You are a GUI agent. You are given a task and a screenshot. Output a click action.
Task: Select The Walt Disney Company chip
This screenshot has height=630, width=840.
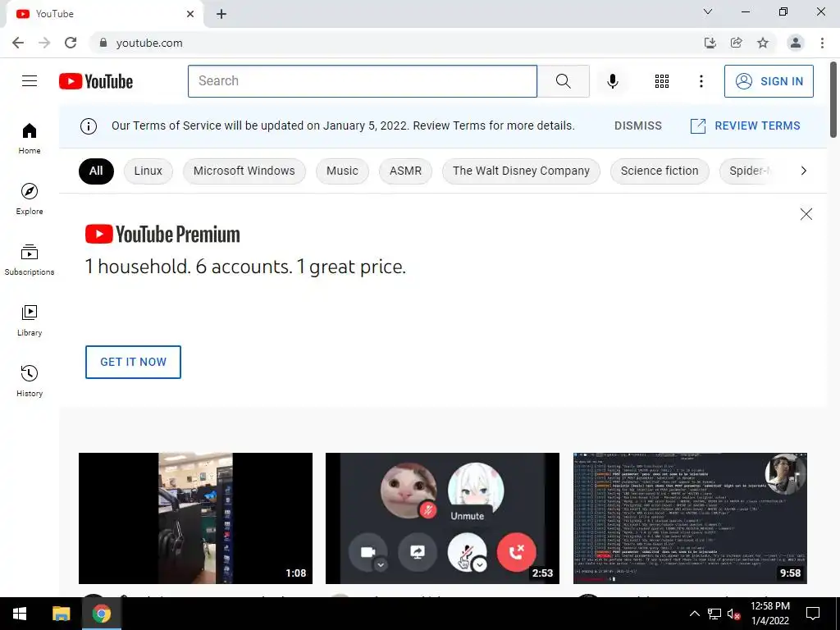(x=521, y=171)
